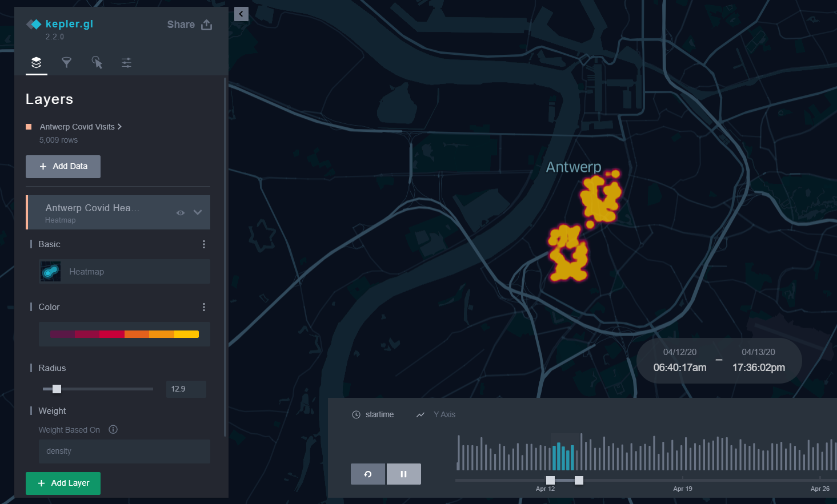Click the Share export icon

pos(207,25)
